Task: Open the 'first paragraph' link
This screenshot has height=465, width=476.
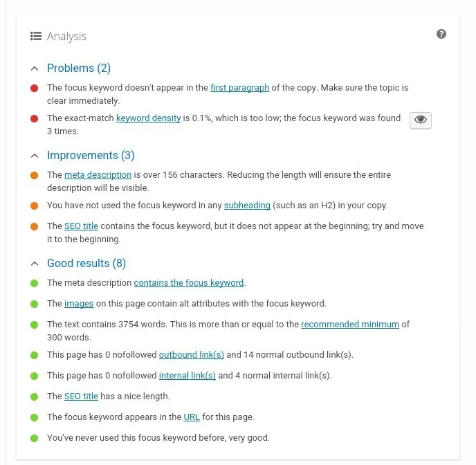Action: (239, 88)
